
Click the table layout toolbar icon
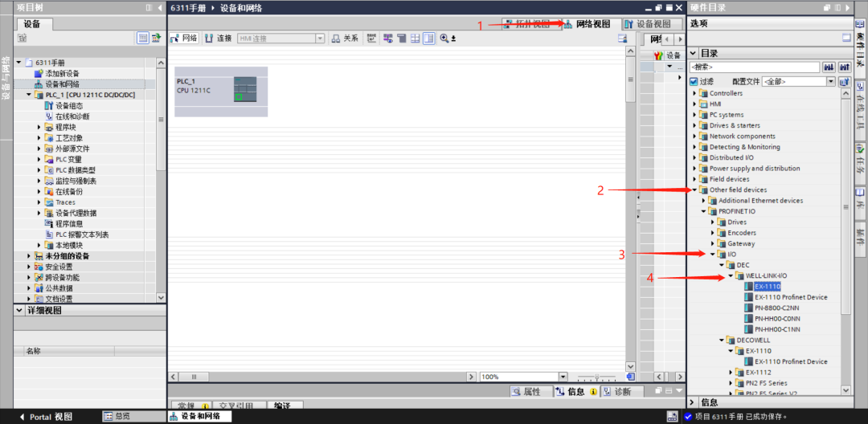click(x=416, y=38)
